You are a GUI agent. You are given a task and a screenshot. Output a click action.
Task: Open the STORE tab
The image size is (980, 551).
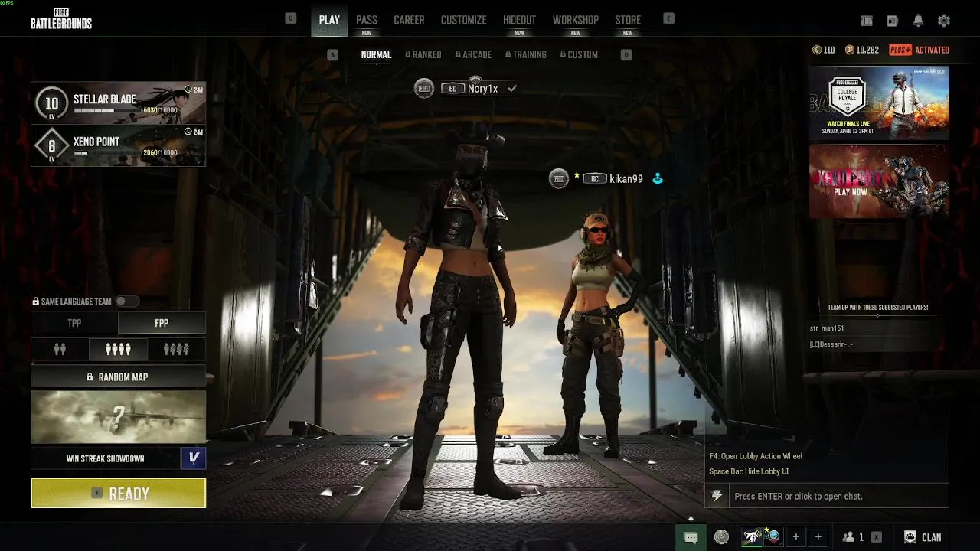[628, 20]
